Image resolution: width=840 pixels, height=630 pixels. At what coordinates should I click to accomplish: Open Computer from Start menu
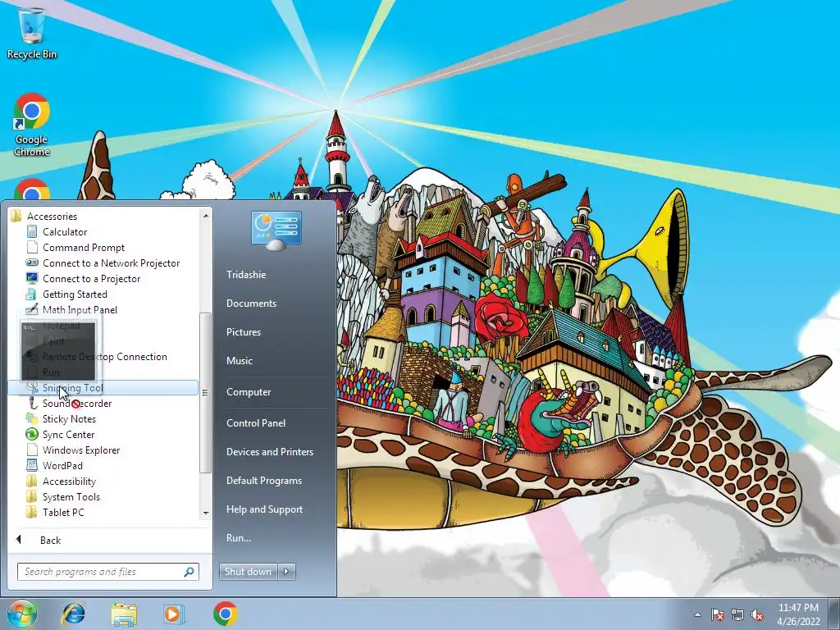249,392
